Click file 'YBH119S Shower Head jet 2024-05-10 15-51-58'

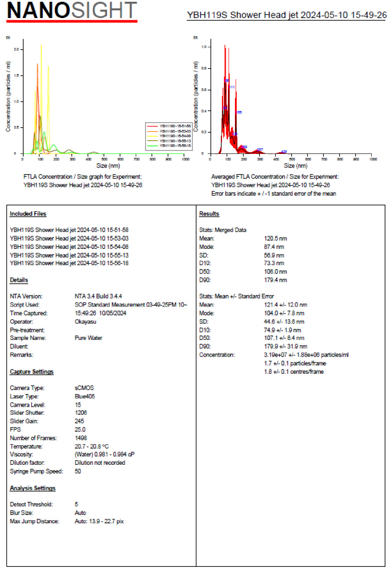point(69,230)
